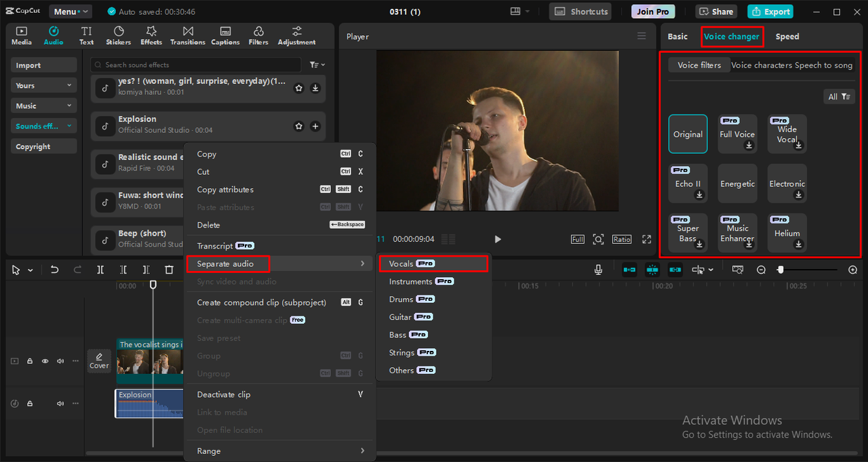This screenshot has width=868, height=462.
Task: Switch to the Speed tab
Action: click(x=787, y=37)
